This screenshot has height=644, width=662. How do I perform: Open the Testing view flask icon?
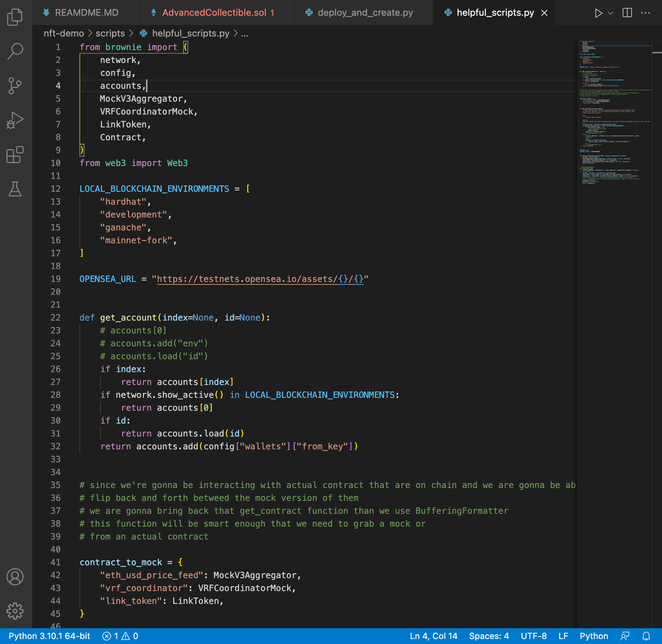15,190
